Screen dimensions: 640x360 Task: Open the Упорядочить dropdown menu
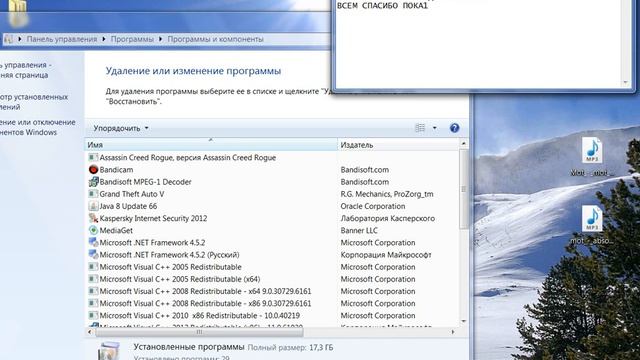tap(121, 128)
